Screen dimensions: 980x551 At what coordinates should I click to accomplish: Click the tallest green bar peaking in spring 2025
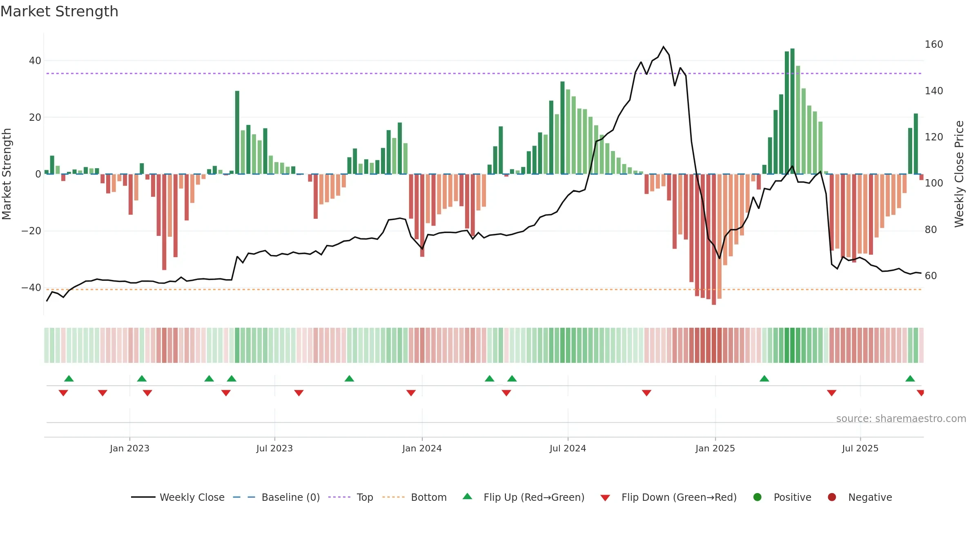[792, 111]
